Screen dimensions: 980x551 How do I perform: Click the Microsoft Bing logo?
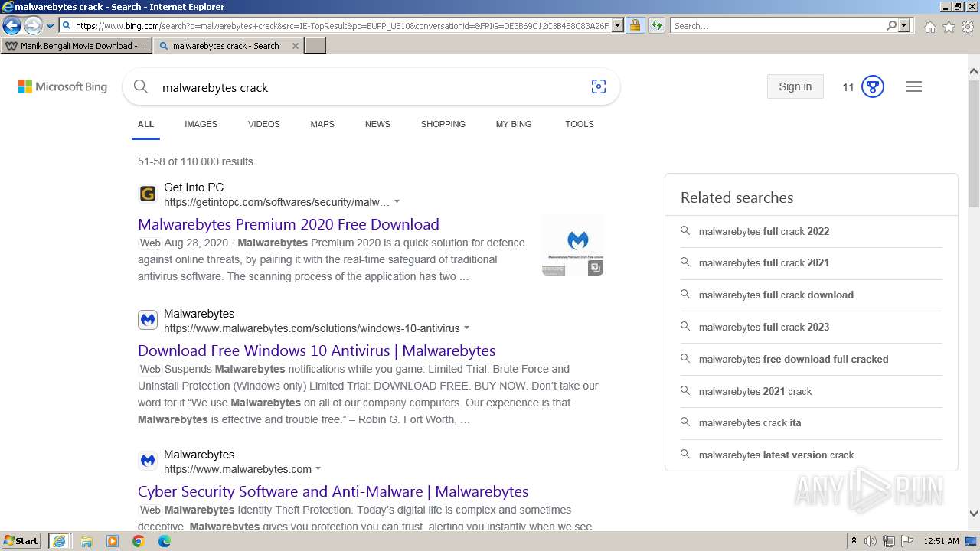(x=63, y=87)
